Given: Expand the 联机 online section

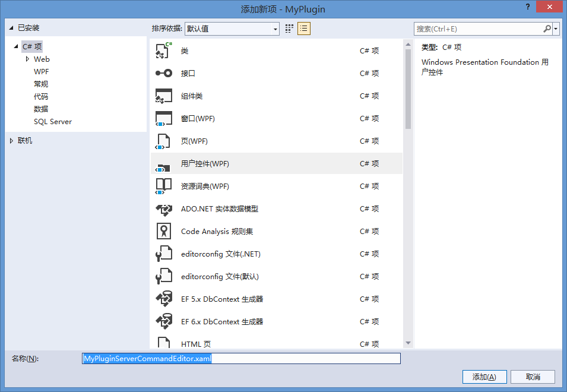Looking at the screenshot, I should click(x=11, y=141).
